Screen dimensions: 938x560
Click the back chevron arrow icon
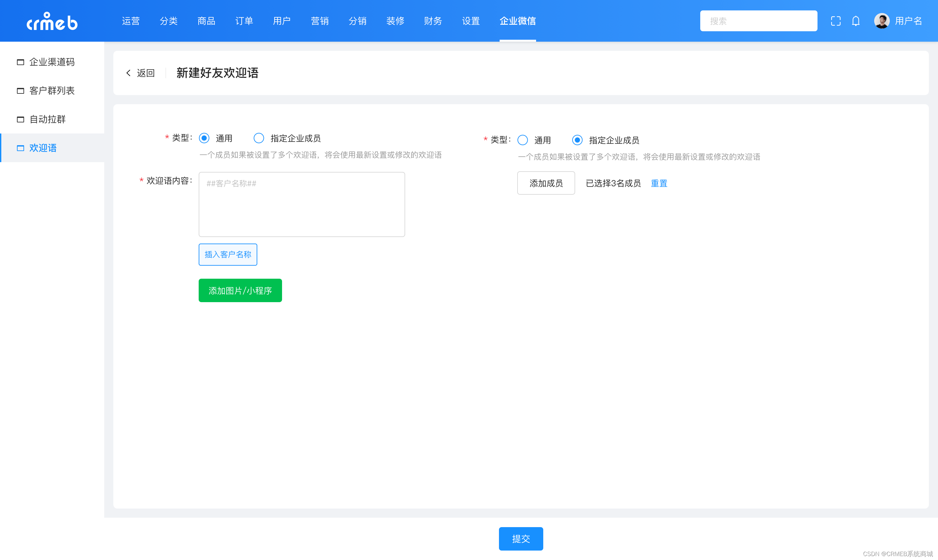[128, 73]
